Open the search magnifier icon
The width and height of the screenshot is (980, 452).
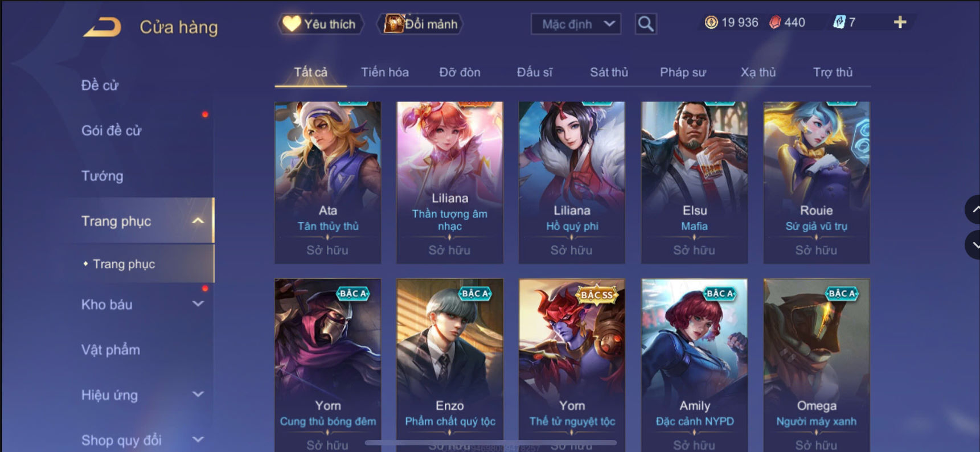tap(646, 24)
